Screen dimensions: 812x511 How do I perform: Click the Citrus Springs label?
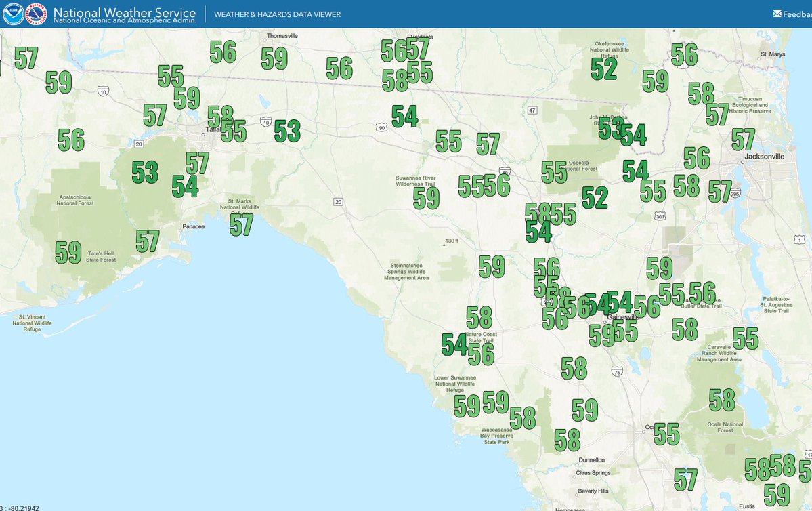(x=593, y=472)
